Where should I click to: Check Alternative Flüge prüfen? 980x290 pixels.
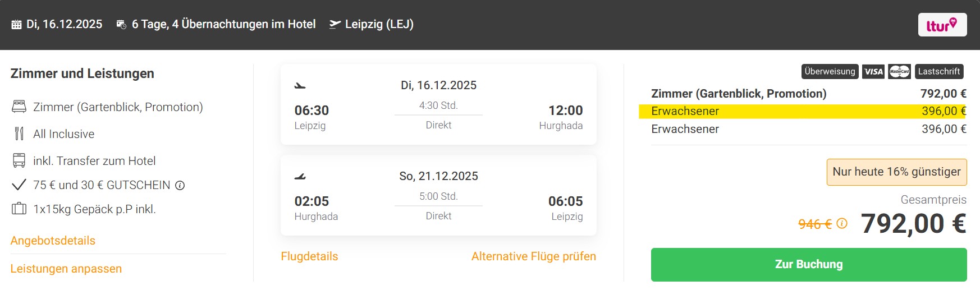tap(533, 256)
